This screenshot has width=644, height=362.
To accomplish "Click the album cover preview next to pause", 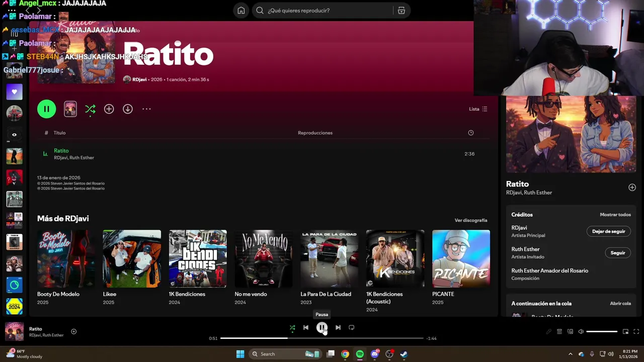I will pyautogui.click(x=70, y=109).
